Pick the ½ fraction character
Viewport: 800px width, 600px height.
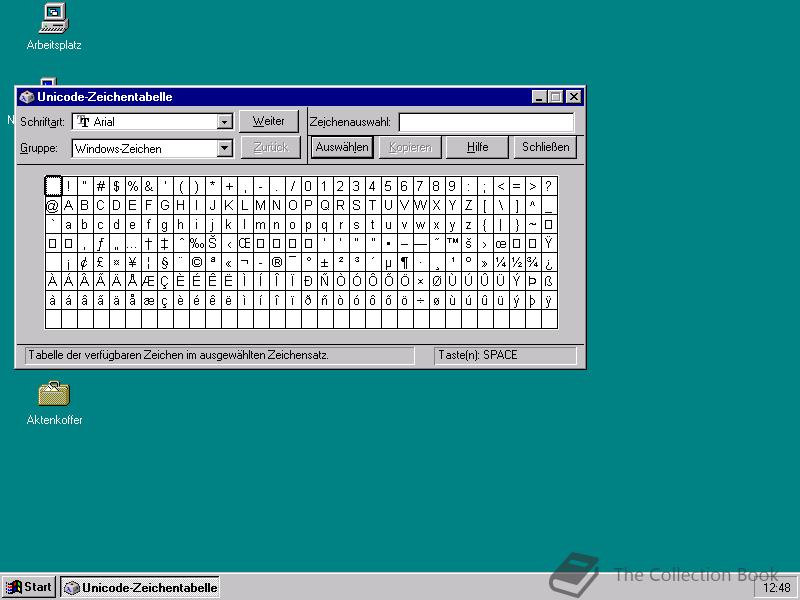click(x=517, y=263)
